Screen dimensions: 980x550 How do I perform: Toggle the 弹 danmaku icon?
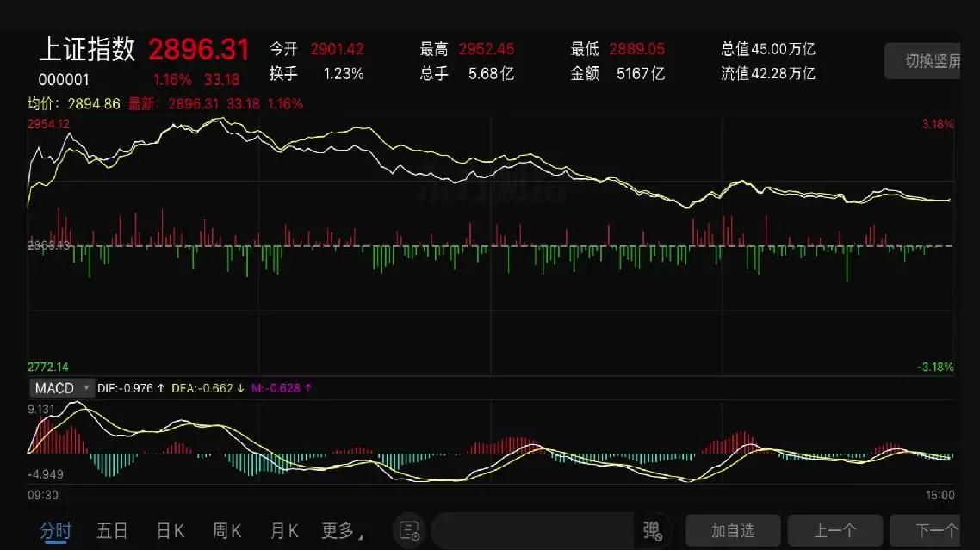653,531
